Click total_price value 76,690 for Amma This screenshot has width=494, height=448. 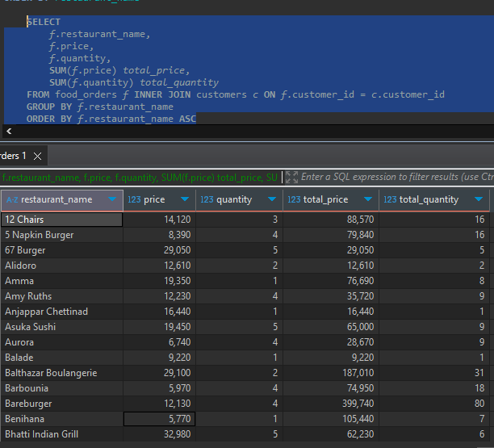(331, 281)
